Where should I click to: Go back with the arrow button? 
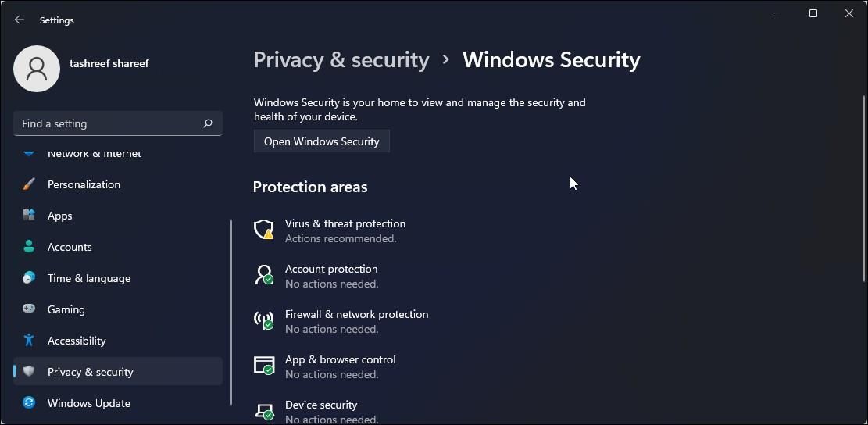pyautogui.click(x=20, y=20)
